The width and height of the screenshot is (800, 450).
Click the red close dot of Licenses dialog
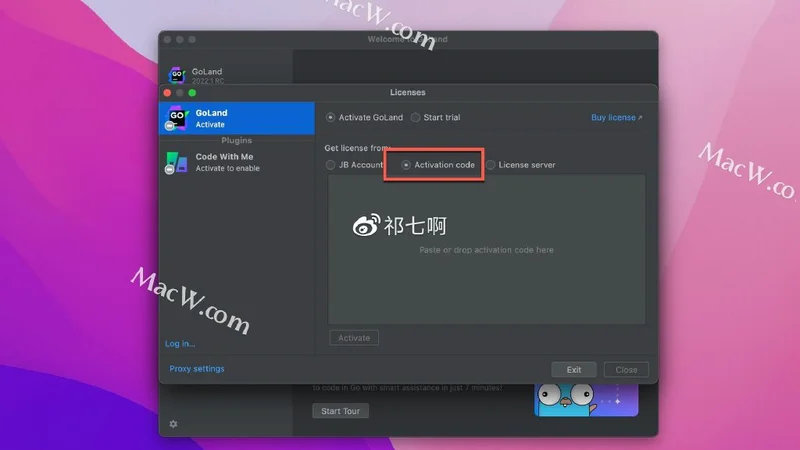click(x=167, y=93)
